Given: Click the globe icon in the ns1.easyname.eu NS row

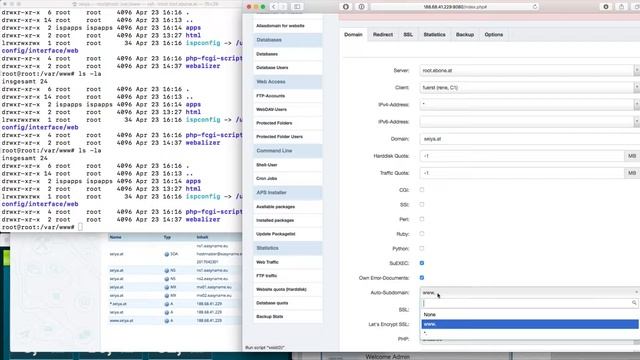Looking at the screenshot, I should [167, 271].
